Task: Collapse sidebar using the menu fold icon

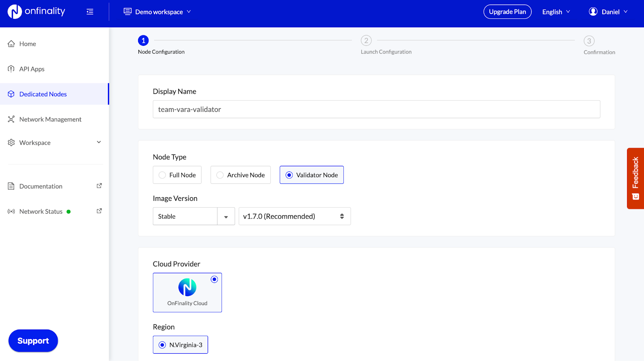Action: pyautogui.click(x=90, y=12)
